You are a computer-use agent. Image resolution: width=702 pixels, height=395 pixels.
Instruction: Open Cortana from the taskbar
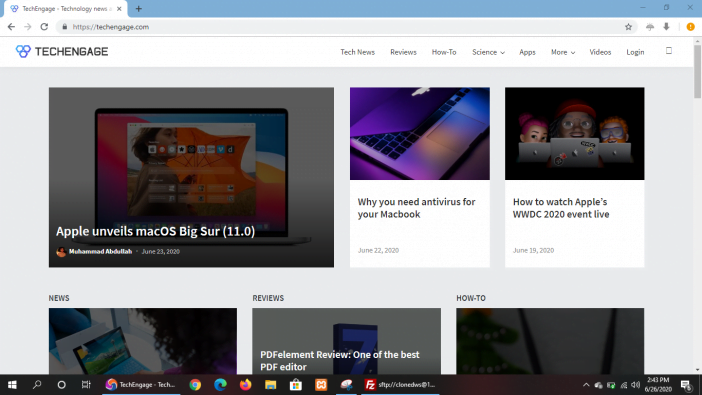(61, 385)
